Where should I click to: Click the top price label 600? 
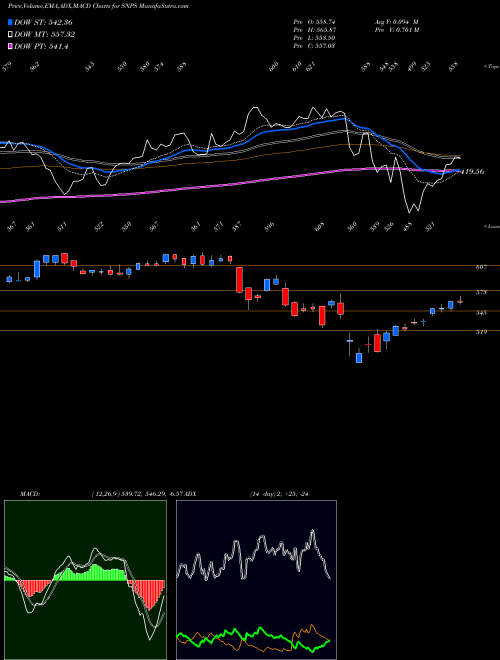pos(274,67)
